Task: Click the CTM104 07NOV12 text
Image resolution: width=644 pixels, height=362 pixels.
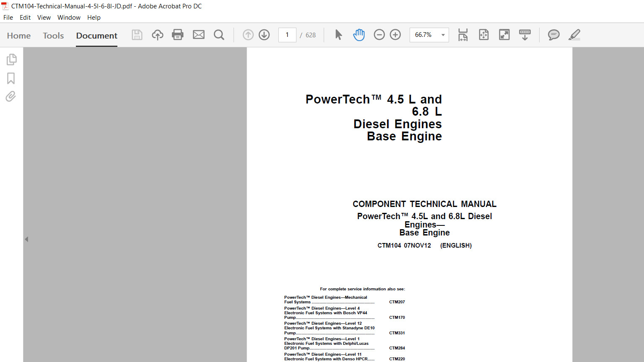Action: pos(404,246)
